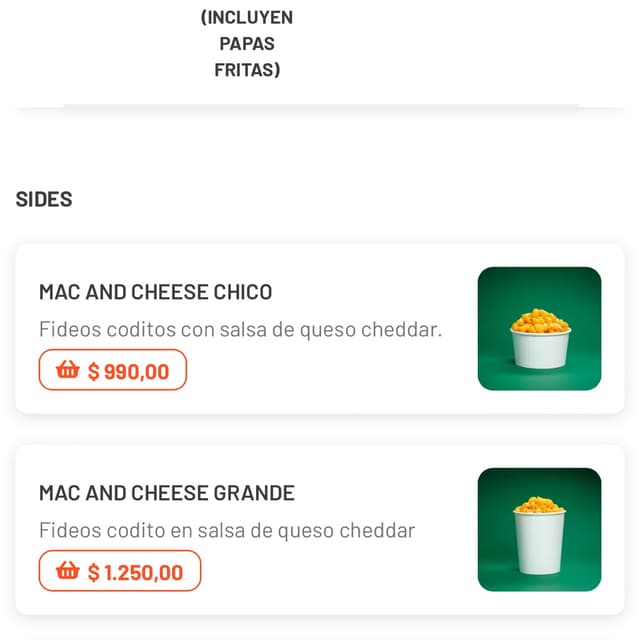Open the Mac and Cheese Chico photo
Image resolution: width=640 pixels, height=640 pixels.
(x=539, y=328)
